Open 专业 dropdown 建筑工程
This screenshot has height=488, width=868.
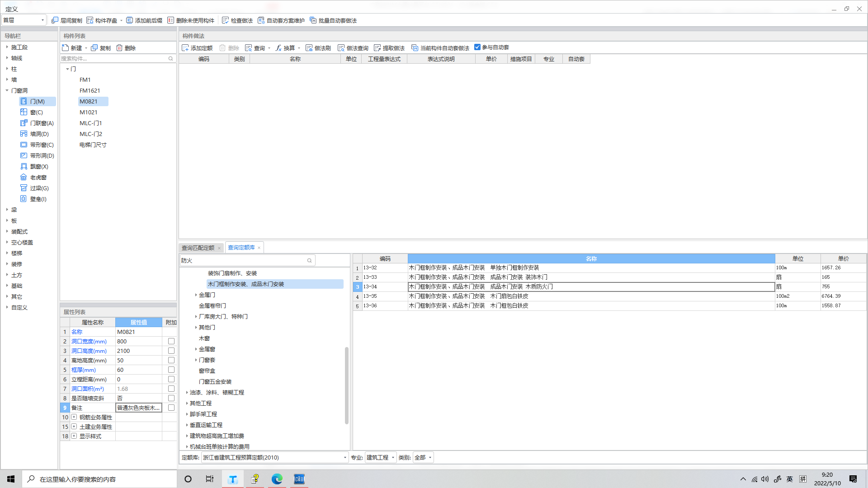(381, 457)
